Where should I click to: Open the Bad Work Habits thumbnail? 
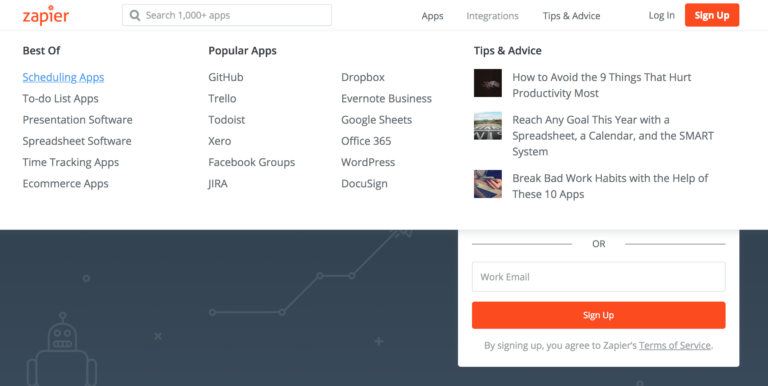point(487,184)
